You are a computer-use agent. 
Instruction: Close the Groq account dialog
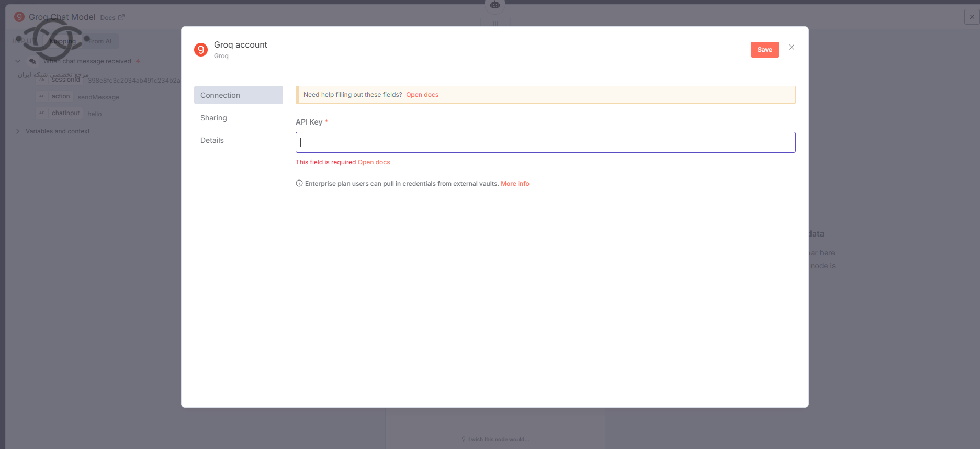(792, 47)
